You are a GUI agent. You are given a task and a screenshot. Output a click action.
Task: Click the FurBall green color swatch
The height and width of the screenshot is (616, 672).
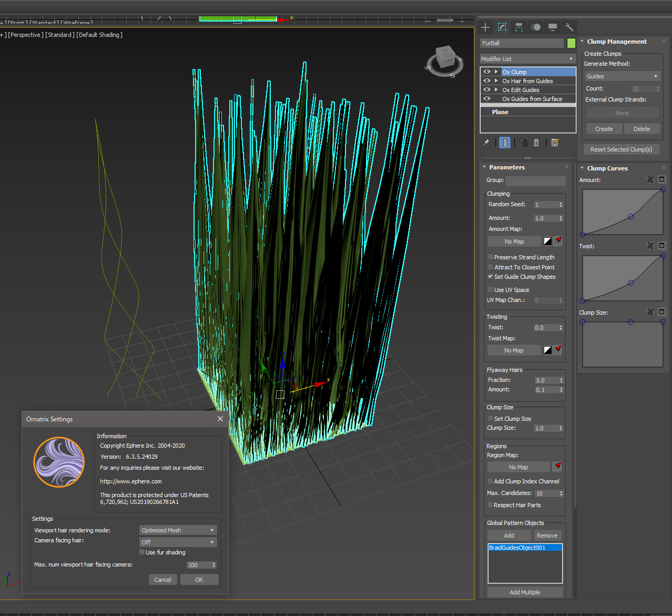pos(571,43)
